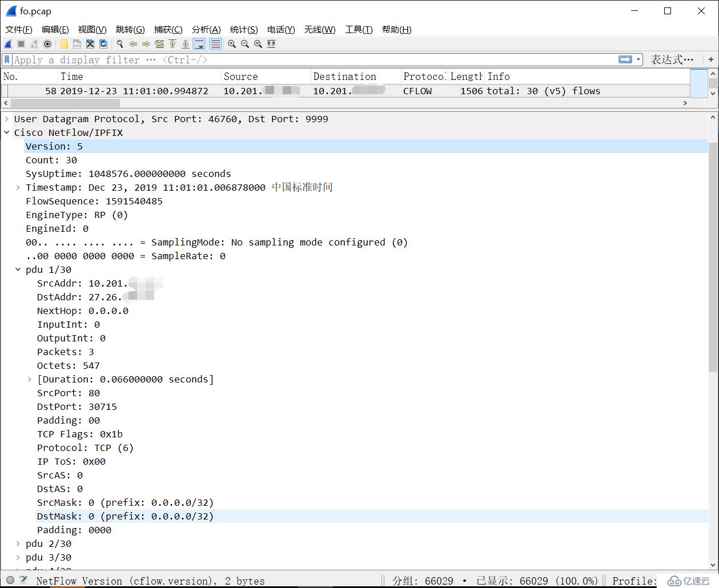The height and width of the screenshot is (588, 719).
Task: Expand the pdu 3/30 node
Action: (18, 557)
